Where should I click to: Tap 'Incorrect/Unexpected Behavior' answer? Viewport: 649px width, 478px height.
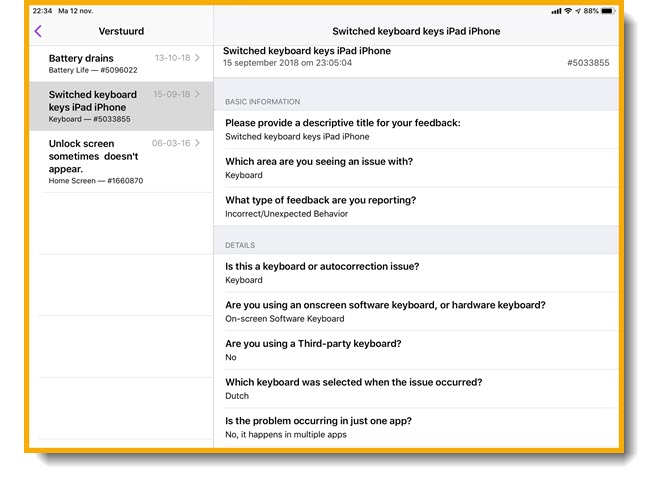click(x=286, y=214)
